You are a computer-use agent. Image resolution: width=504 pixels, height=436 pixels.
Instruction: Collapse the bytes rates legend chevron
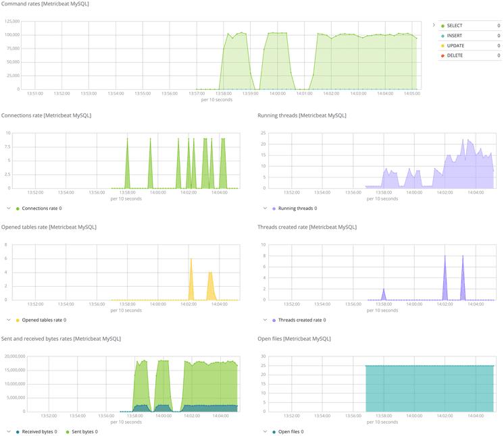pyautogui.click(x=8, y=431)
